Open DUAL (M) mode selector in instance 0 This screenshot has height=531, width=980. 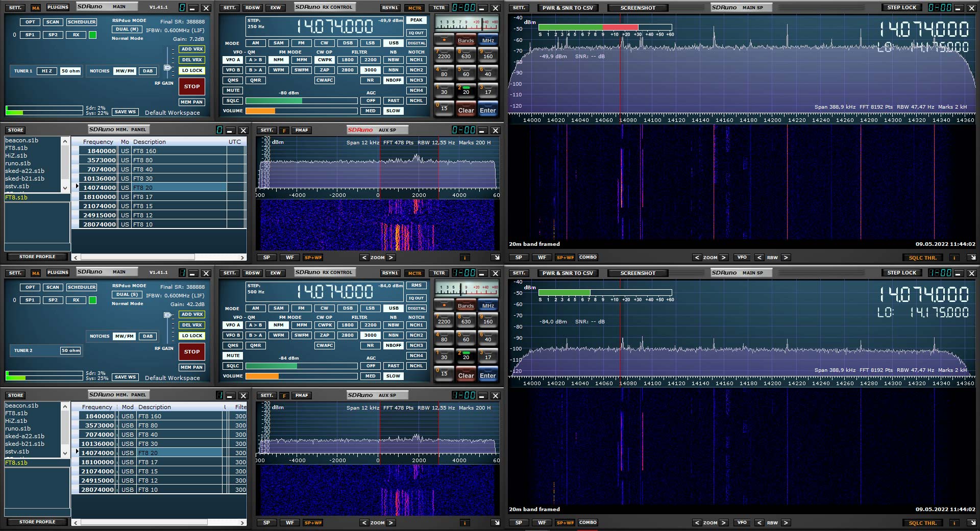coord(127,29)
